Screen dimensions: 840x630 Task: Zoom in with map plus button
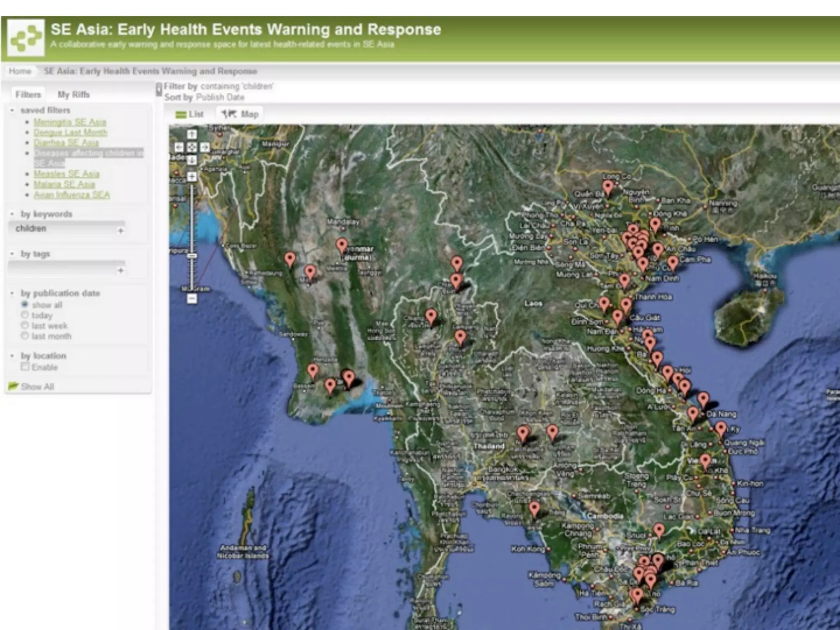pyautogui.click(x=192, y=176)
